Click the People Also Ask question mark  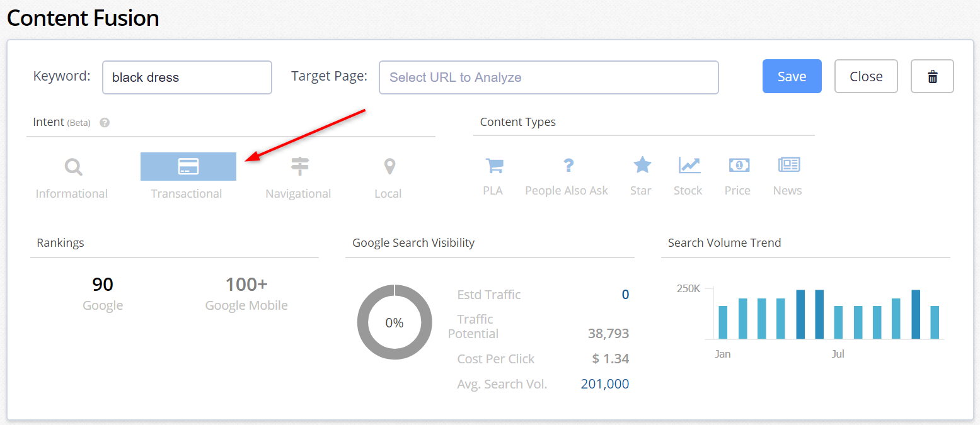(x=568, y=166)
